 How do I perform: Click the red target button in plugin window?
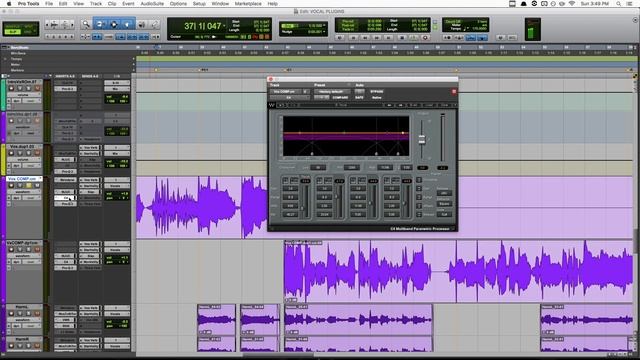click(x=454, y=91)
